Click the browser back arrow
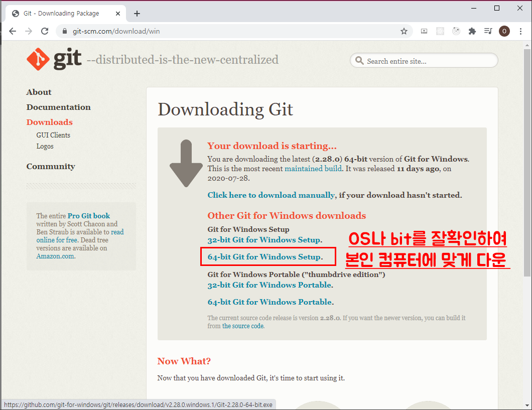 [13, 31]
